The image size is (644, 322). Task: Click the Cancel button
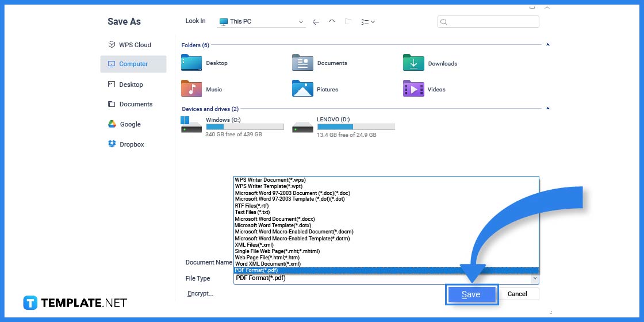(x=517, y=294)
